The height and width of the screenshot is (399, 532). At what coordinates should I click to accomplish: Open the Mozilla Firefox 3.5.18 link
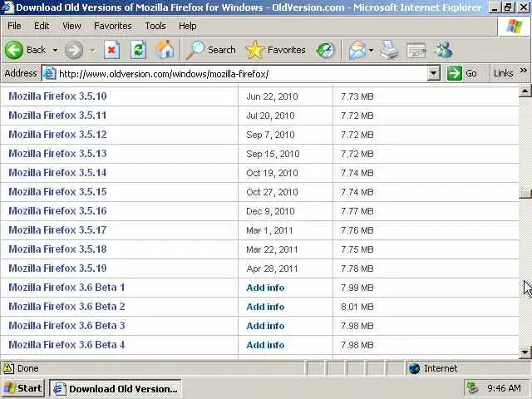click(57, 249)
